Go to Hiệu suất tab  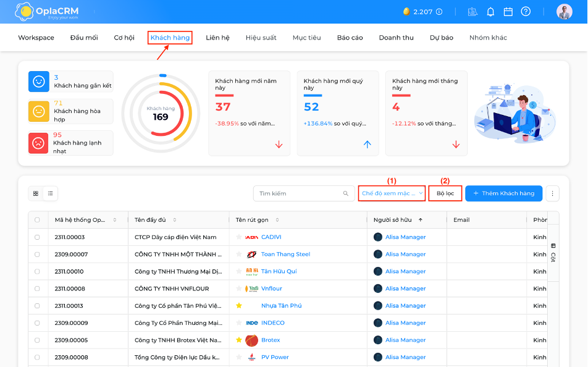[261, 38]
